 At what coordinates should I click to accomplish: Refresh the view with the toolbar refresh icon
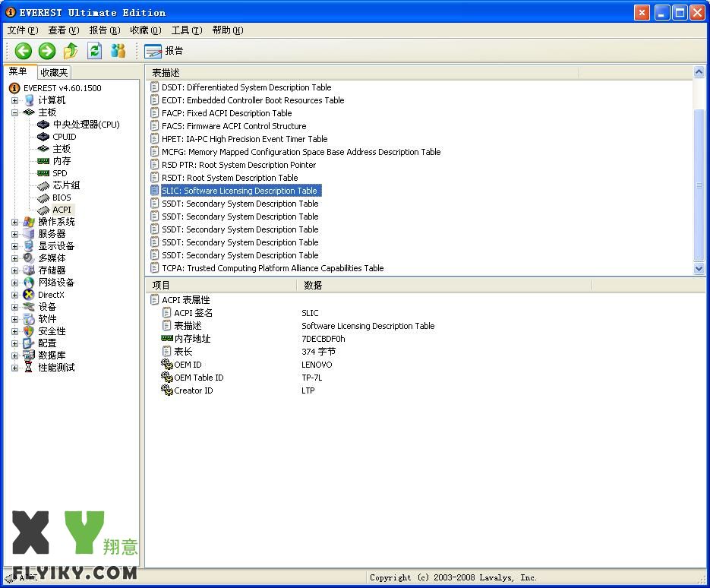pos(94,51)
